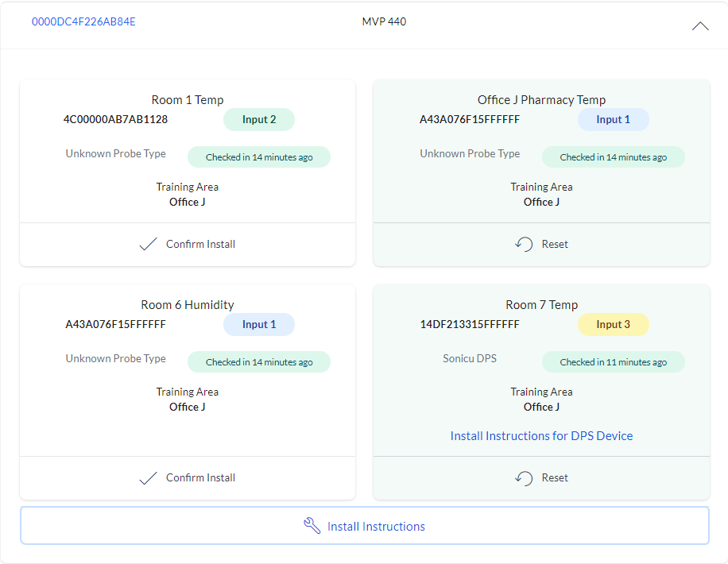This screenshot has height=564, width=728.
Task: Click Input 1 badge on Room 6 Humidity
Action: click(x=259, y=324)
